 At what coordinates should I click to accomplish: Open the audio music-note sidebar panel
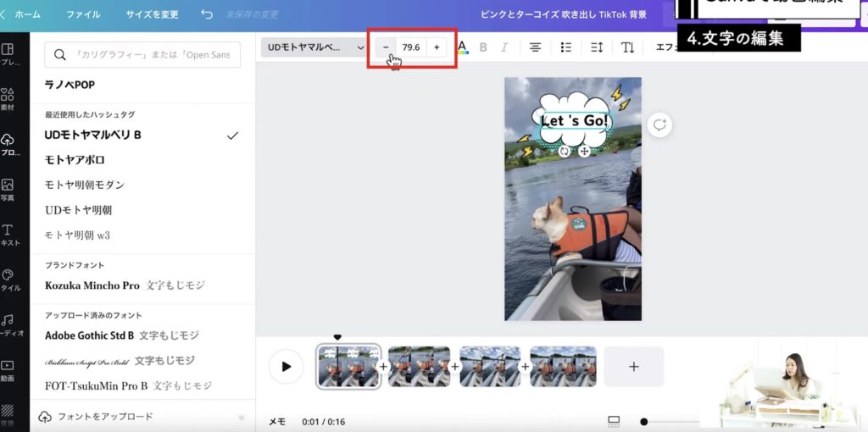tap(8, 326)
